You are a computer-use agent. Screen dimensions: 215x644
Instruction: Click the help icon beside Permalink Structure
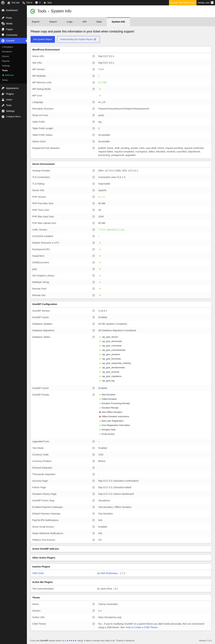tap(94, 109)
